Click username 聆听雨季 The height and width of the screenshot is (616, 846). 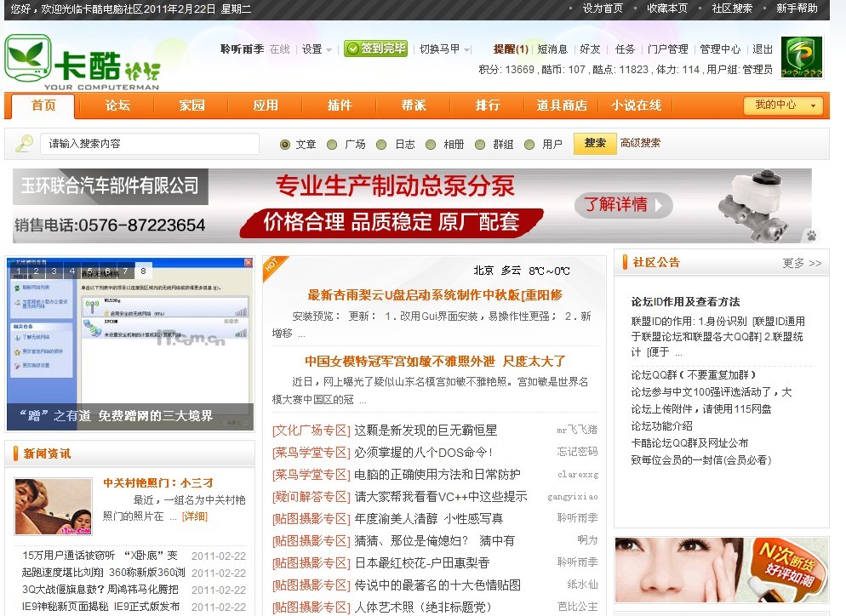tap(242, 49)
